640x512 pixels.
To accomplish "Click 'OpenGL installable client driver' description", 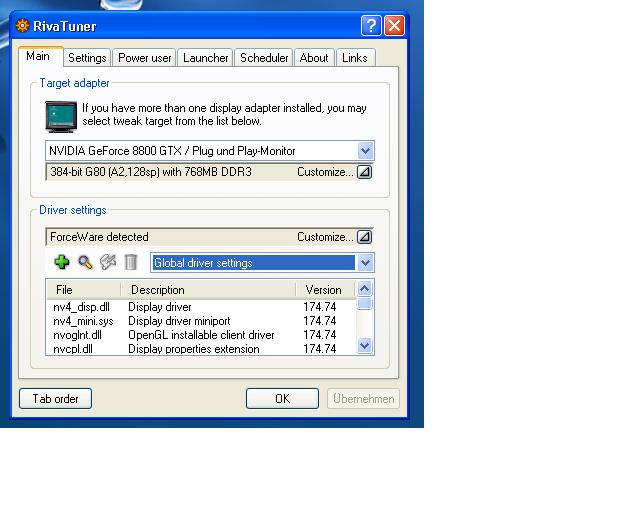I will click(x=201, y=335).
